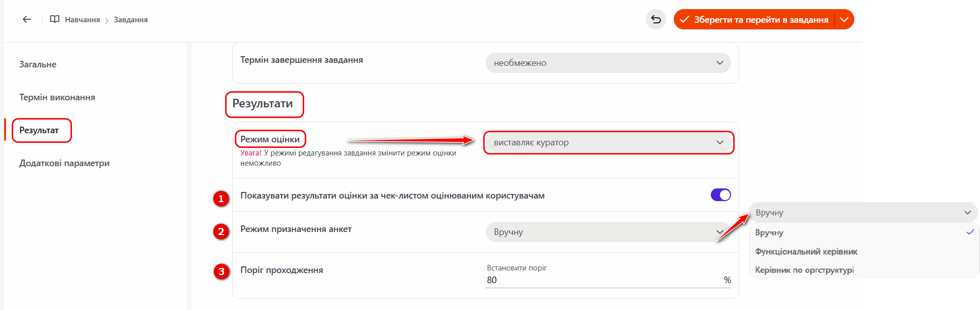Open the Термін завершення завдання dropdown

click(608, 63)
